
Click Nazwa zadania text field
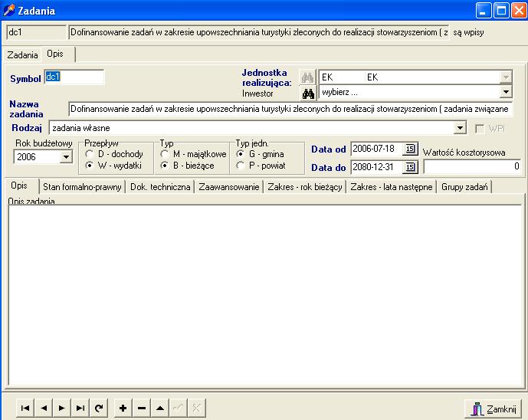pyautogui.click(x=290, y=109)
